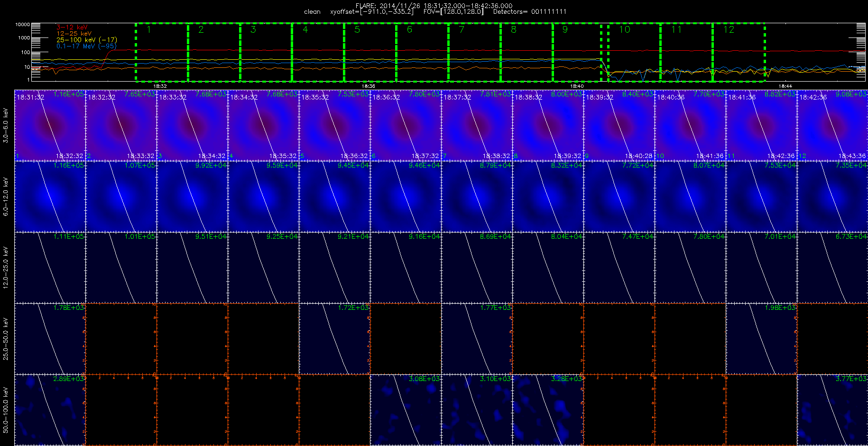Click the '7.65E+03' peak value
868x446 pixels.
pyautogui.click(x=139, y=94)
